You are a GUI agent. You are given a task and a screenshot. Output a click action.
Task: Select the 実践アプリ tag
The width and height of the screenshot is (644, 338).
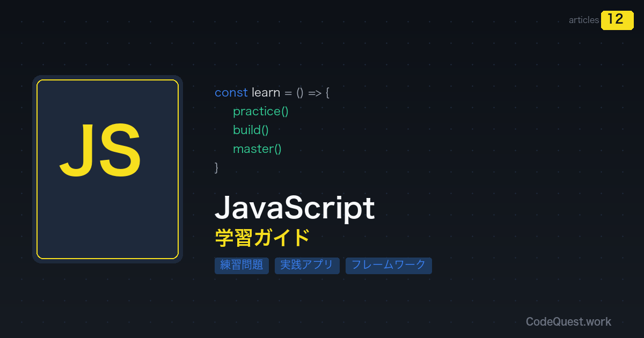307,265
